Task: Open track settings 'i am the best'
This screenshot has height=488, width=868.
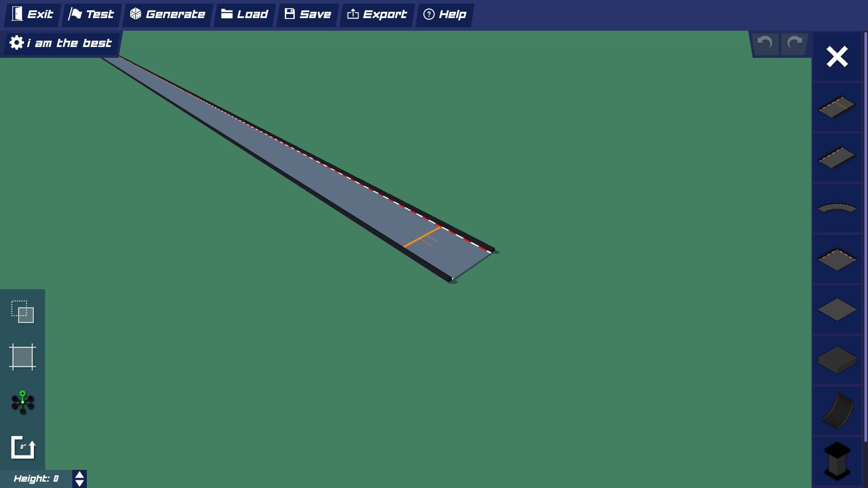Action: coord(61,43)
